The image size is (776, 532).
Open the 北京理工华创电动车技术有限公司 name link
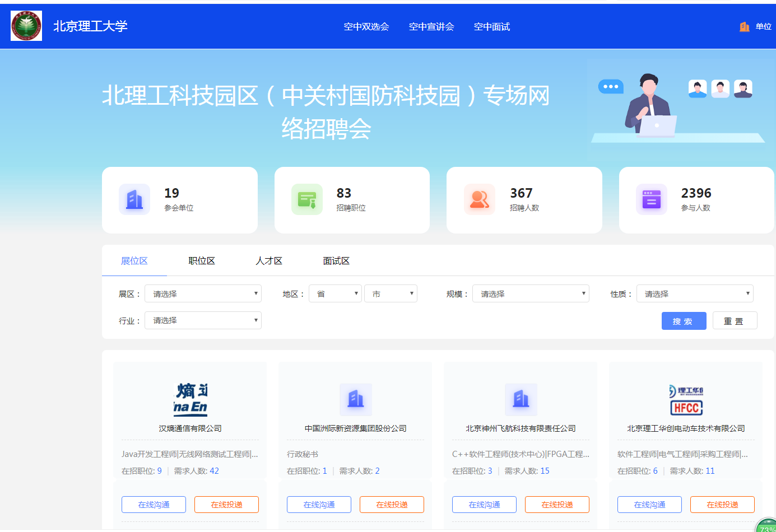tap(686, 428)
